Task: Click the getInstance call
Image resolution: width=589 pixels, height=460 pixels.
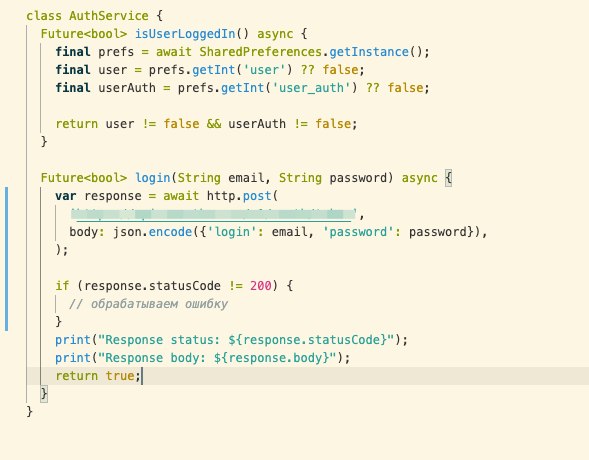Action: [369, 52]
